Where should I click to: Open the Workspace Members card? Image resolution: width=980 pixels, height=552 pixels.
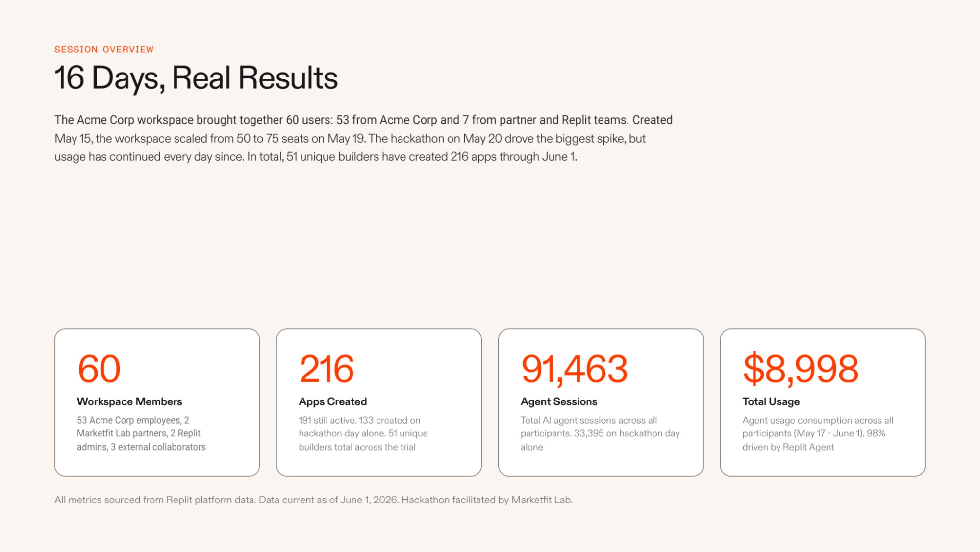point(157,402)
